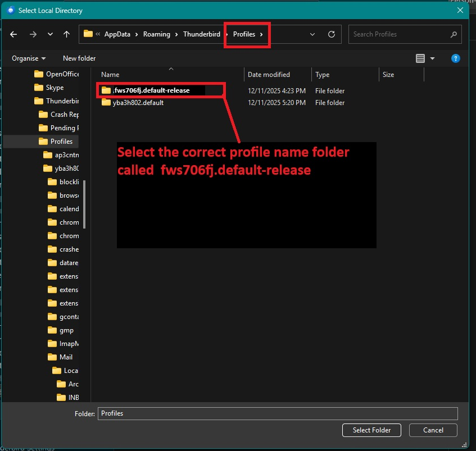
Task: Open the view options dropdown arrow
Action: pyautogui.click(x=432, y=58)
